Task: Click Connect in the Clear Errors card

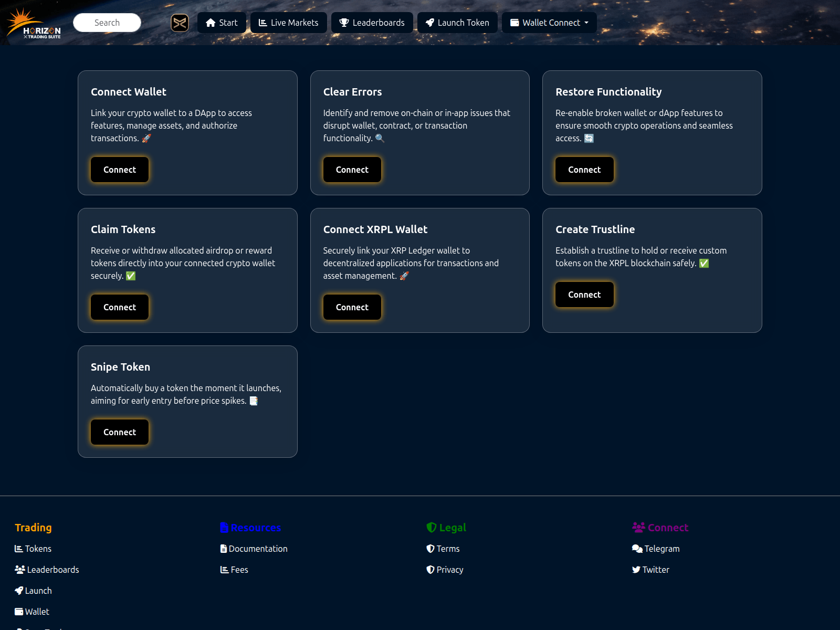Action: coord(352,170)
